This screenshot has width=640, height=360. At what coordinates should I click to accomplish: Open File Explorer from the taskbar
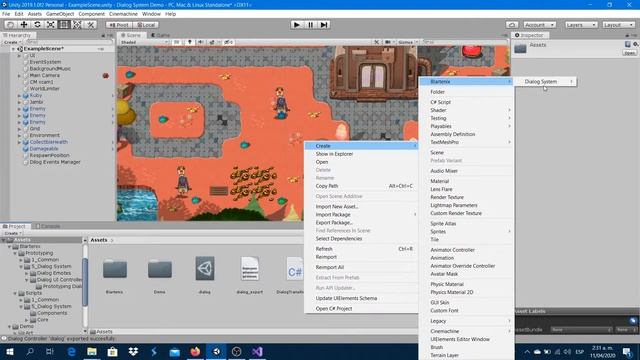click(92, 351)
